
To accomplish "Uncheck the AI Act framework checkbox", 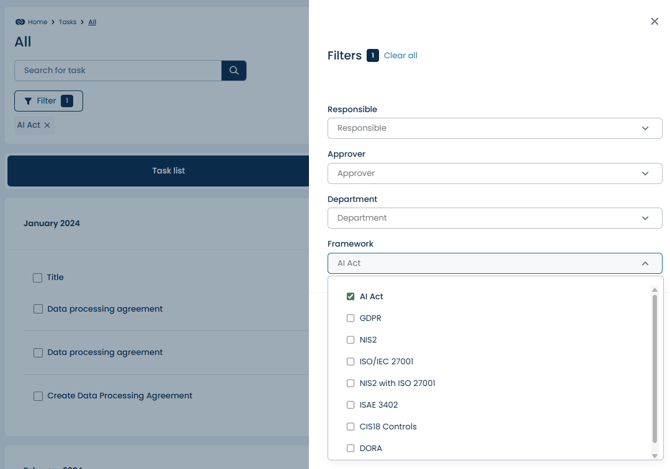I will click(x=350, y=297).
